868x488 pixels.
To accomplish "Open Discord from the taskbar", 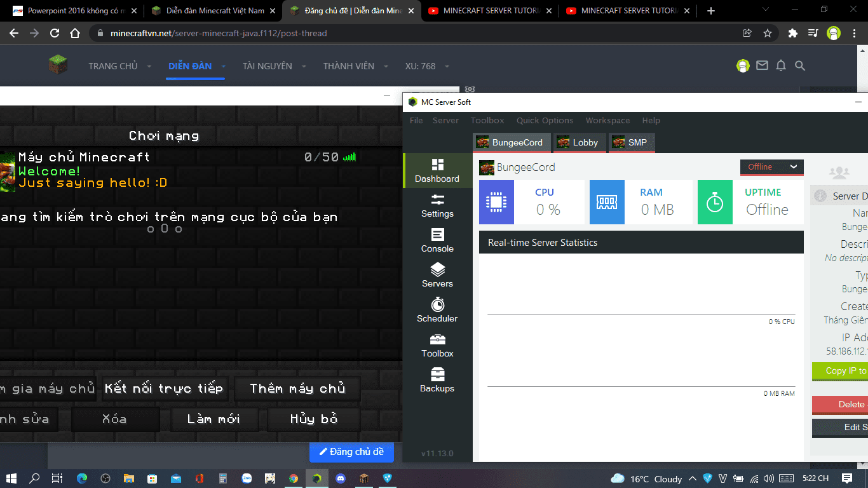I will [341, 478].
